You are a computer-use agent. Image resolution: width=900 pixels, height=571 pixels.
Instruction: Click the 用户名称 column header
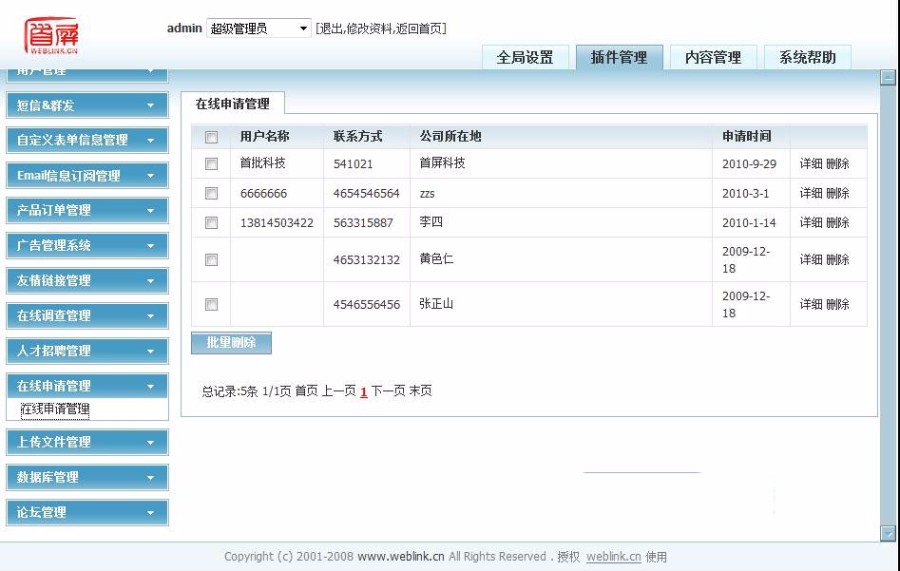[265, 136]
